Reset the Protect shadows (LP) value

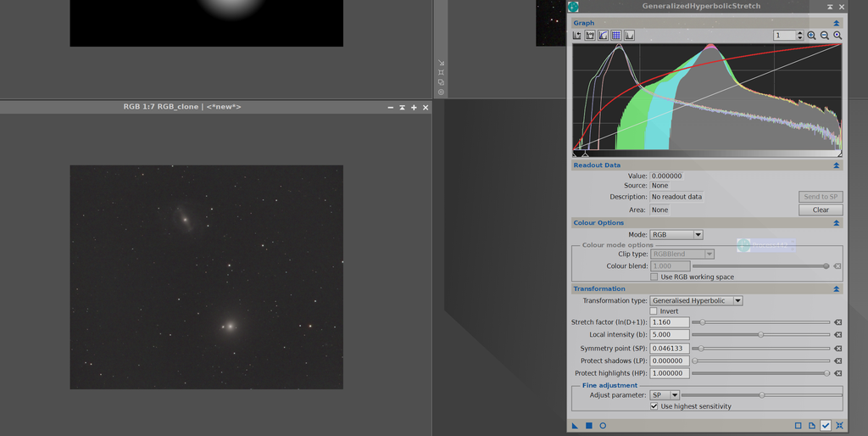click(x=838, y=361)
